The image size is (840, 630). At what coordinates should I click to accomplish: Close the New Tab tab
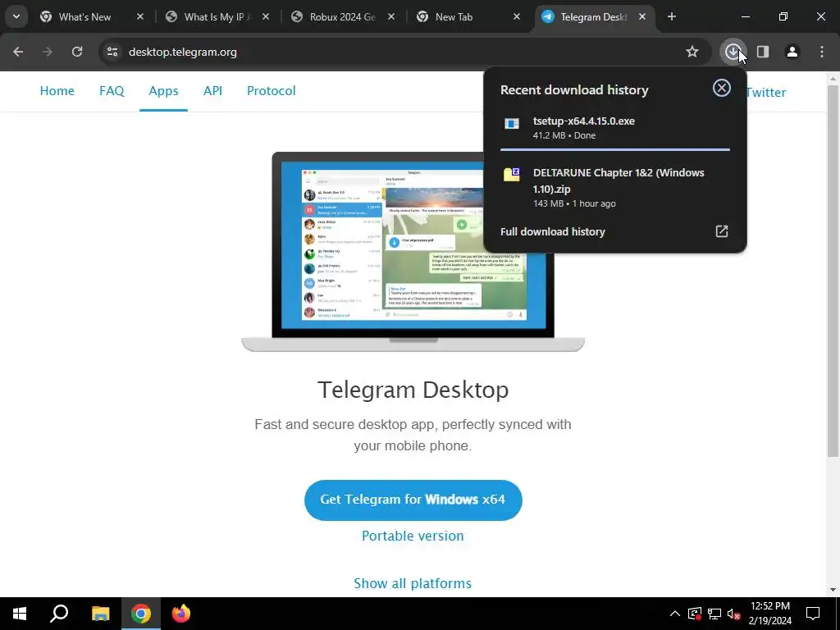(517, 16)
